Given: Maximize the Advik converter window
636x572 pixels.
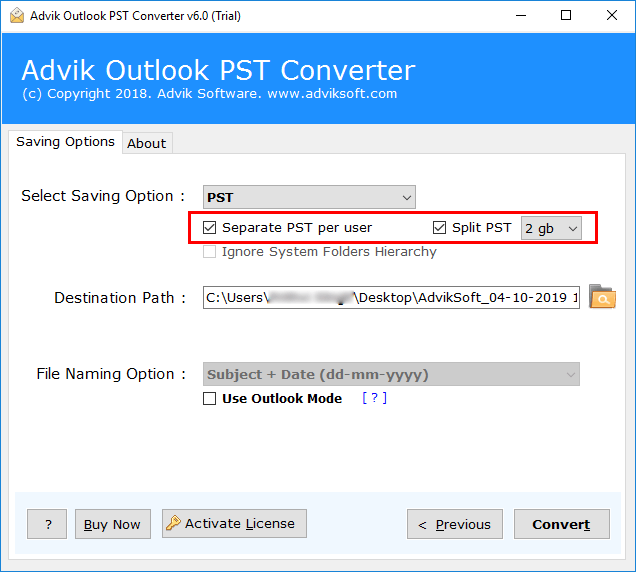Looking at the screenshot, I should [x=566, y=15].
